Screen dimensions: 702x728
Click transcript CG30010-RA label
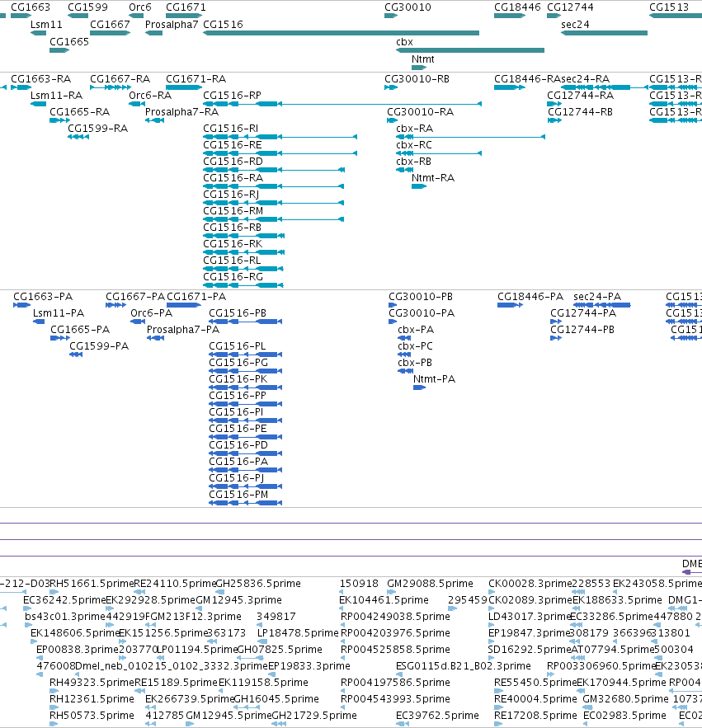click(421, 112)
